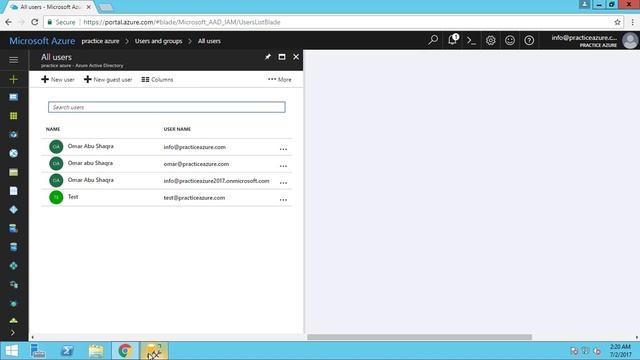Click the horizontal scrollbar at bottom
Image resolution: width=640 pixels, height=360 pixels.
click(419, 337)
